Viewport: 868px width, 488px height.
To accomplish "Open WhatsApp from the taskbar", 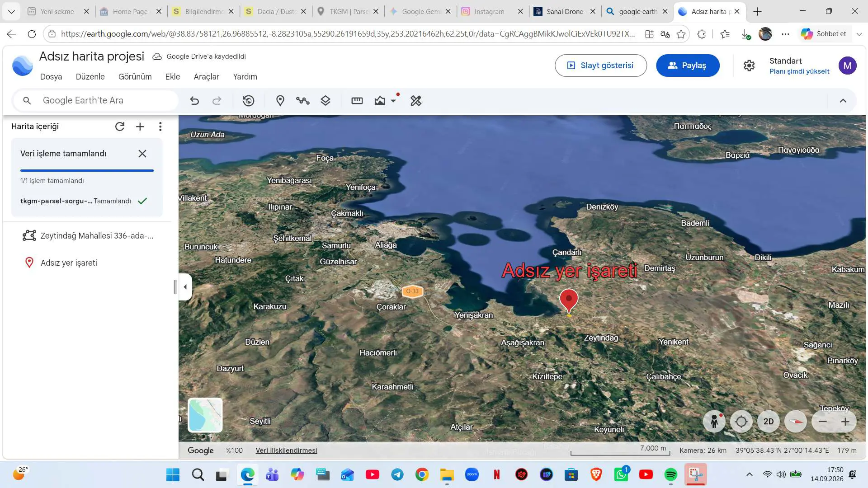I will pos(621,474).
